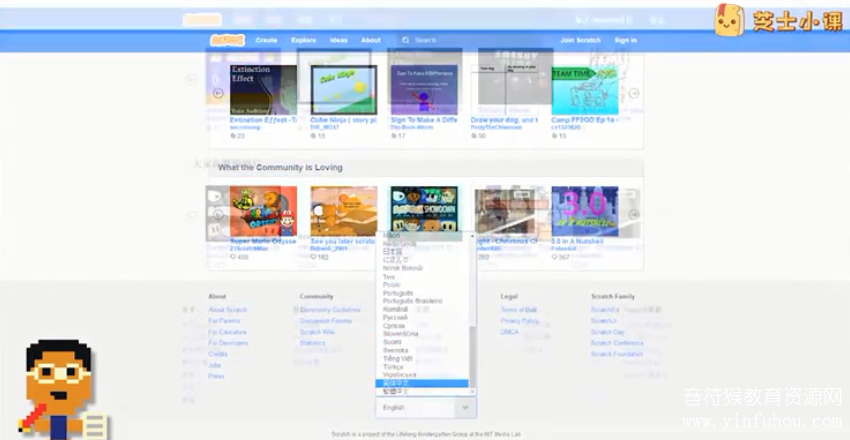
Task: Choose Tiếng Việt in the language list
Action: 422,359
